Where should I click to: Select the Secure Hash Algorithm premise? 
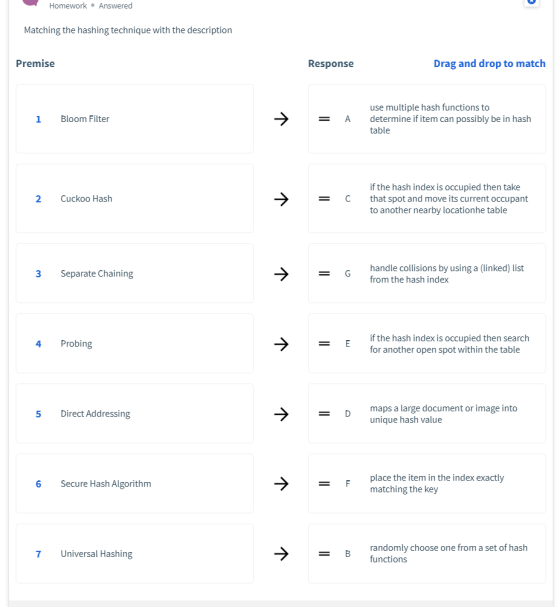click(x=135, y=484)
